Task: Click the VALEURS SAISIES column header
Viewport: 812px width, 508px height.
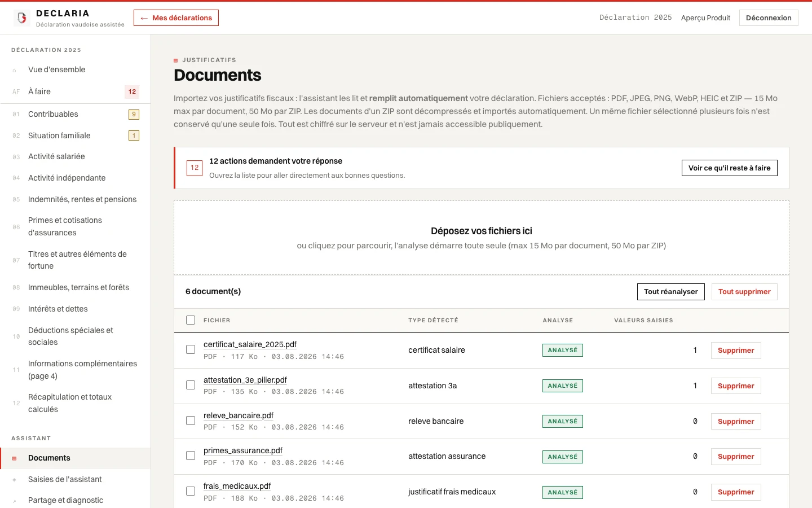Action: (x=643, y=320)
